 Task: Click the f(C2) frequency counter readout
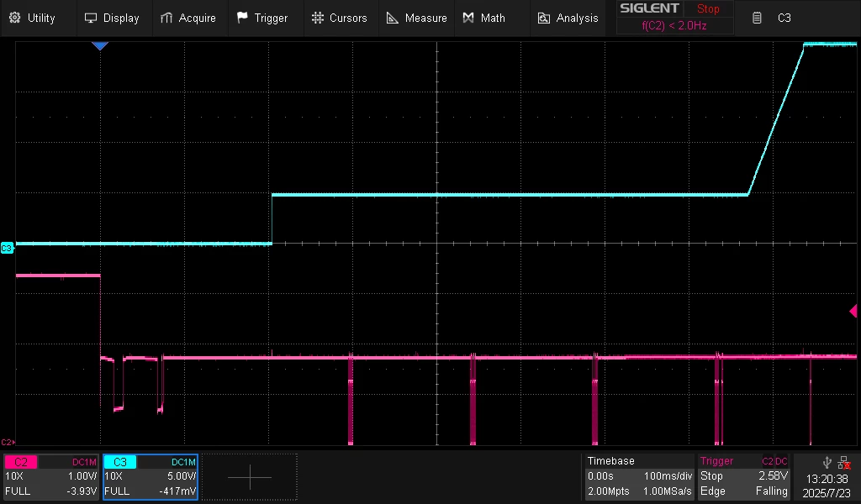pyautogui.click(x=674, y=26)
